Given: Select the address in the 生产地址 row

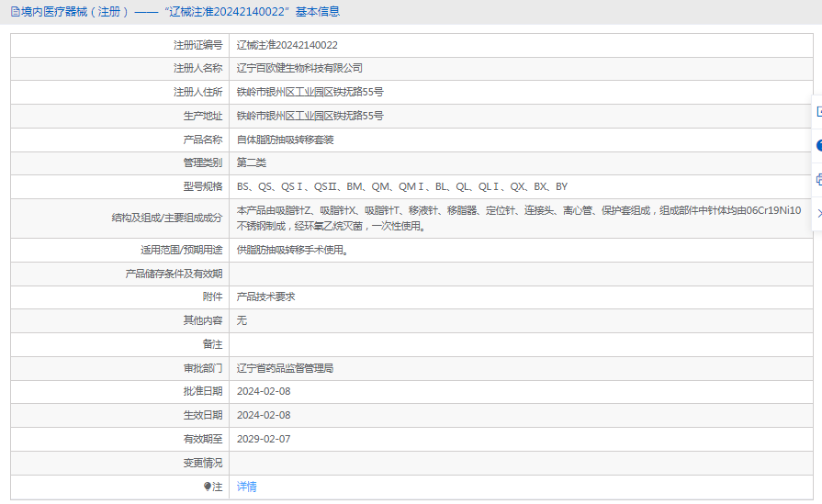Looking at the screenshot, I should click(x=310, y=116).
